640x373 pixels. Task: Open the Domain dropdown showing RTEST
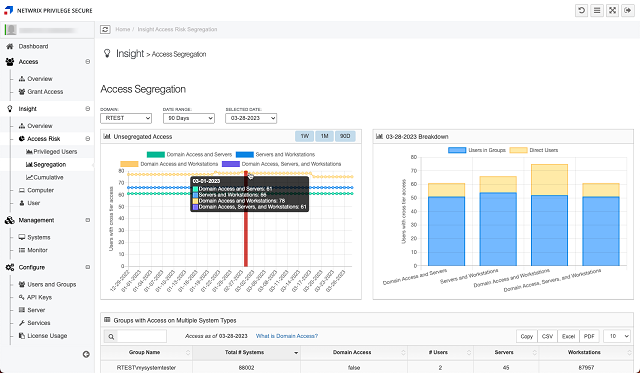pyautogui.click(x=126, y=118)
